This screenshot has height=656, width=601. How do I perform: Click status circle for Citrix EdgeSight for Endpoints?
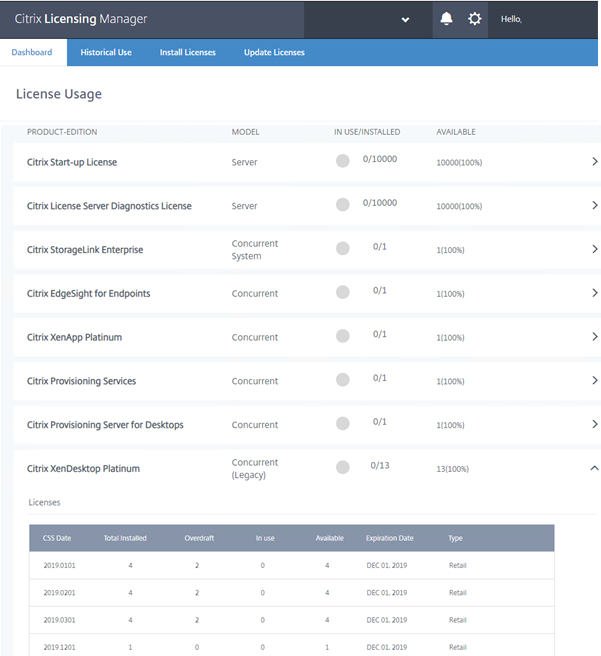pos(343,292)
